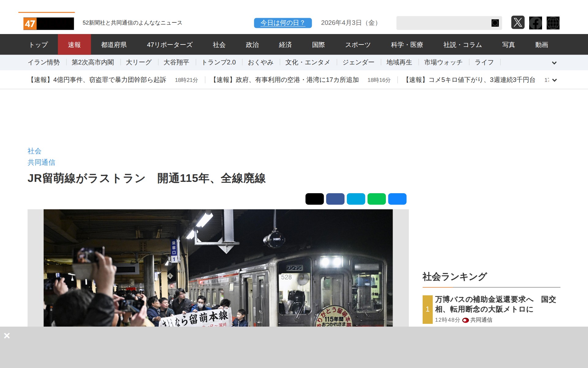
Task: Open the Facebook icon in header
Action: pos(535,23)
